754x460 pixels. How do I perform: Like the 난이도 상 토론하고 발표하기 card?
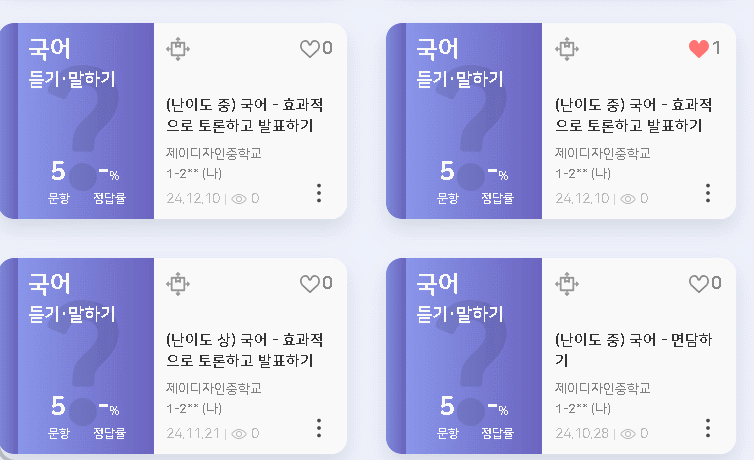point(310,284)
